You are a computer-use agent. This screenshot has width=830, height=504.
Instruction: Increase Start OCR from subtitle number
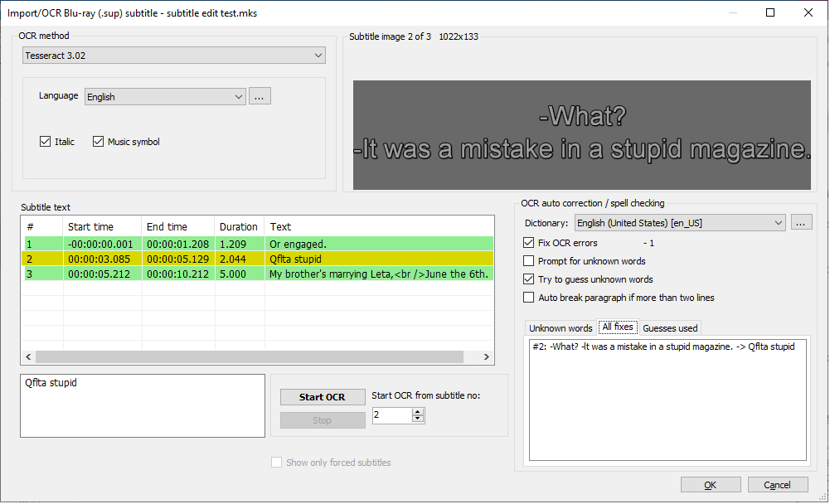click(x=418, y=412)
